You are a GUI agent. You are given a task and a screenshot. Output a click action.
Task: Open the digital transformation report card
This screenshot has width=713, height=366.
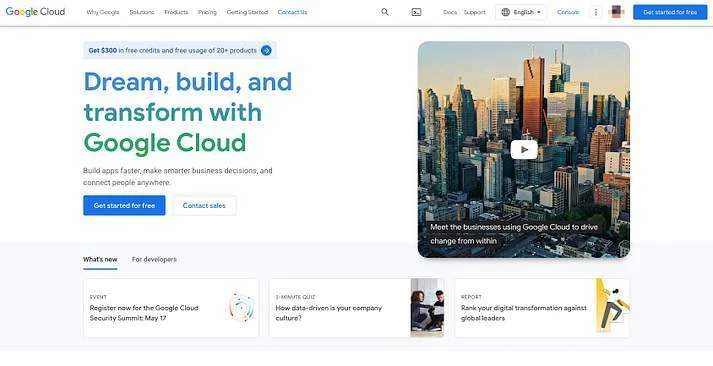point(542,308)
